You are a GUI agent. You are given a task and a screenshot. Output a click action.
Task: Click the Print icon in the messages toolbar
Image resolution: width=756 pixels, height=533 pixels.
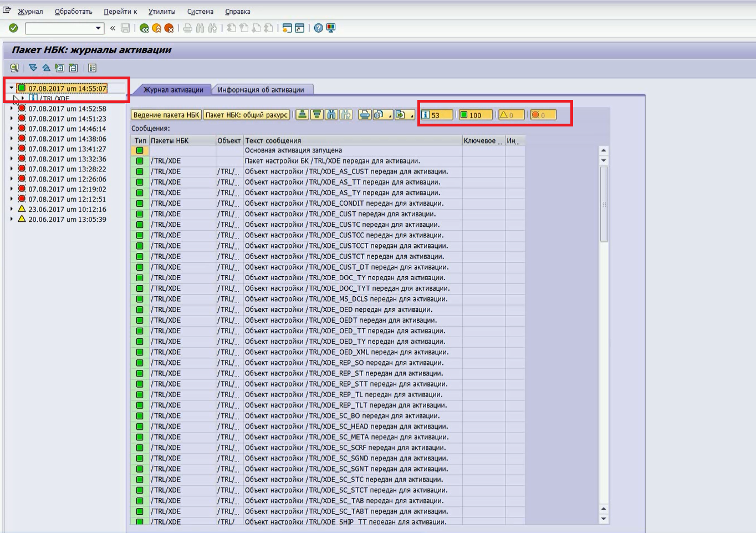(x=364, y=115)
